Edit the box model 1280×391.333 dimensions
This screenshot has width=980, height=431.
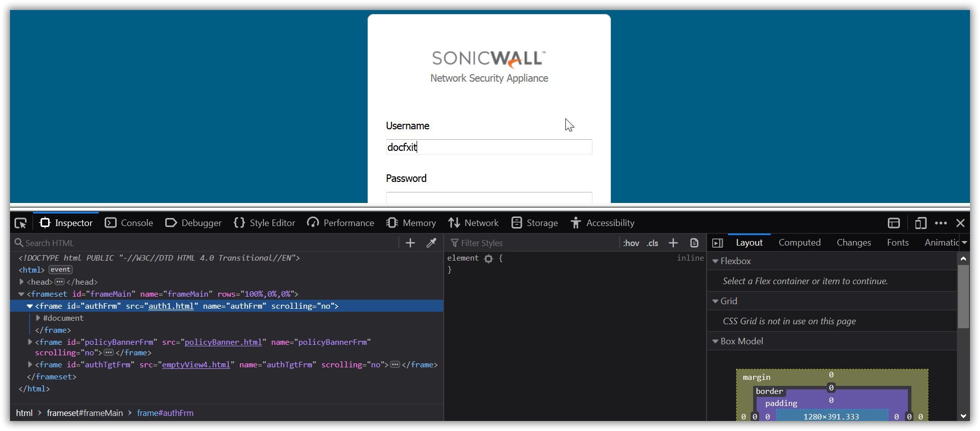click(831, 416)
